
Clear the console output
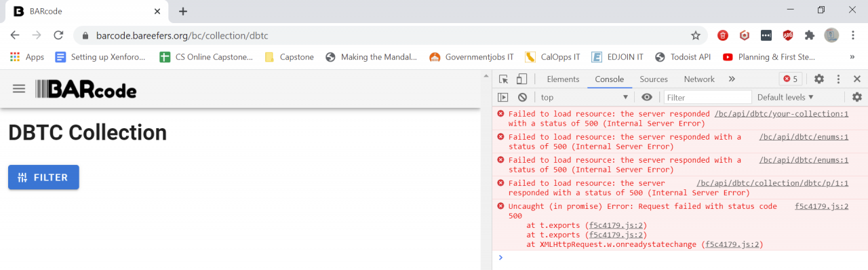click(522, 97)
